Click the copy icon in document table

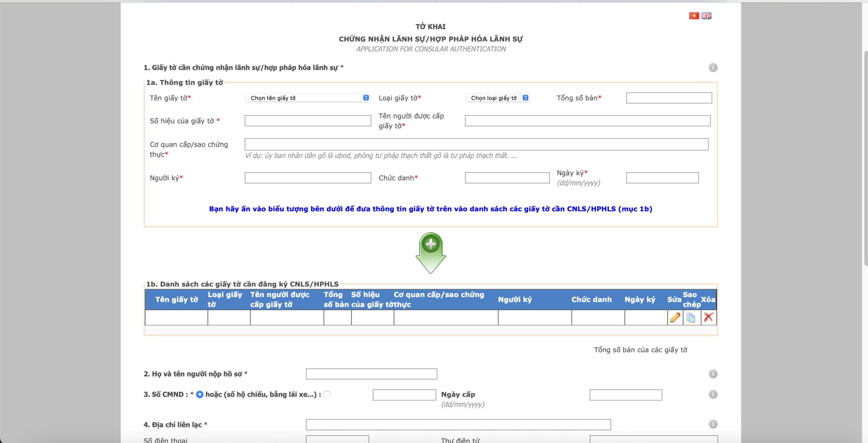pyautogui.click(x=691, y=318)
